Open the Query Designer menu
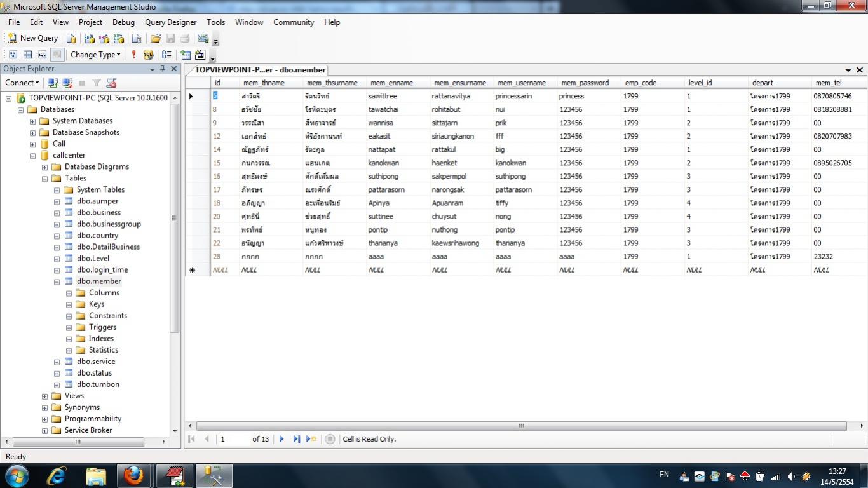 click(170, 22)
